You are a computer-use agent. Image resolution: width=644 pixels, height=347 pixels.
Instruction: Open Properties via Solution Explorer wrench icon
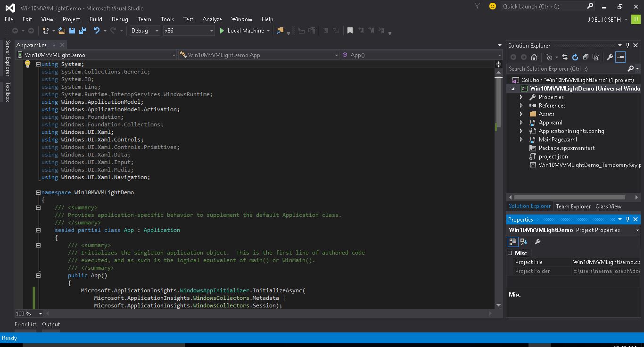(x=610, y=57)
